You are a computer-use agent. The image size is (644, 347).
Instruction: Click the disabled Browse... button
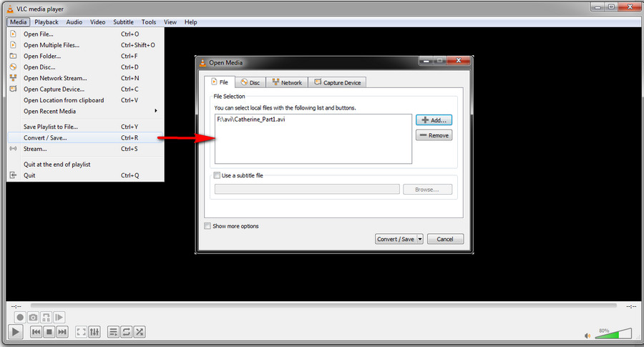click(x=428, y=190)
